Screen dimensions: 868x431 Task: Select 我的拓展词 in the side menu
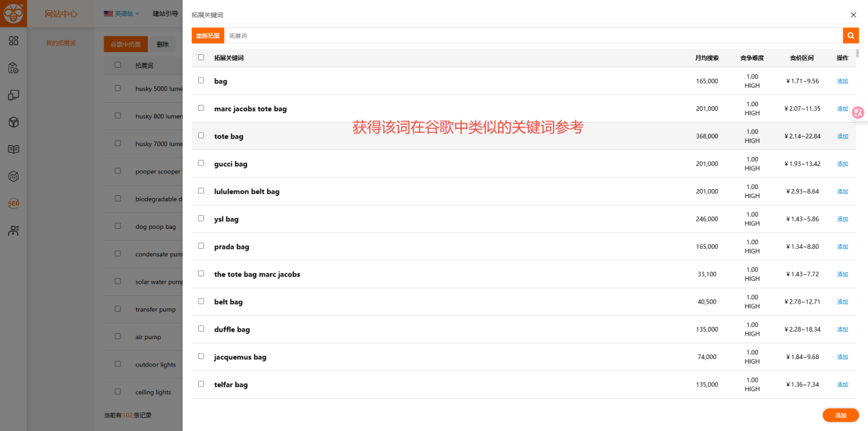(61, 43)
